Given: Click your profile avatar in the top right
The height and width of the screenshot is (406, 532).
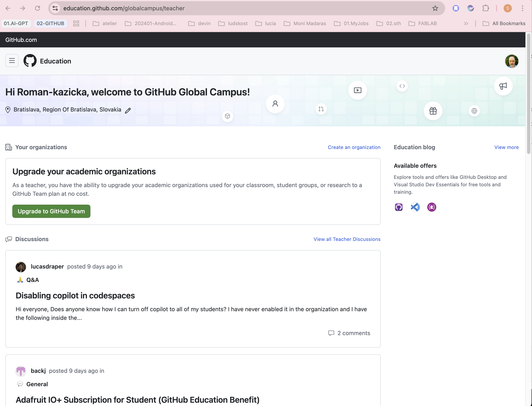Looking at the screenshot, I should [512, 61].
